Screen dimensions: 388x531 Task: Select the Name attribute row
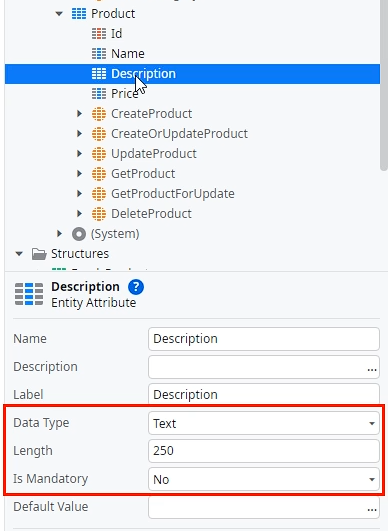tap(192, 54)
